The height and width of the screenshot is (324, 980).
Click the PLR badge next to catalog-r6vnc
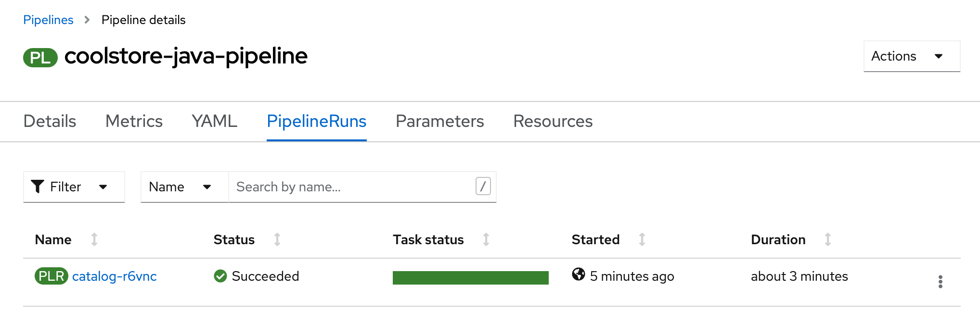[x=52, y=276]
